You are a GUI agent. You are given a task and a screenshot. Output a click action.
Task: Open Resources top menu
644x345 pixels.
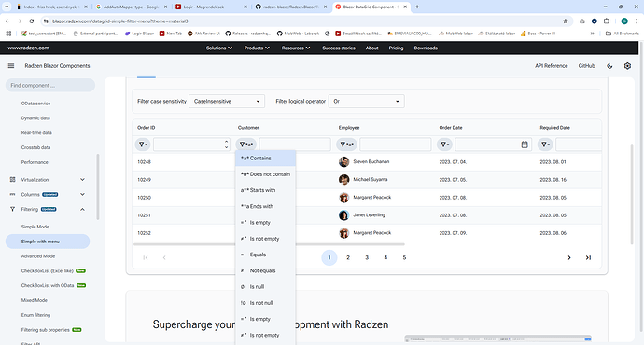point(296,48)
